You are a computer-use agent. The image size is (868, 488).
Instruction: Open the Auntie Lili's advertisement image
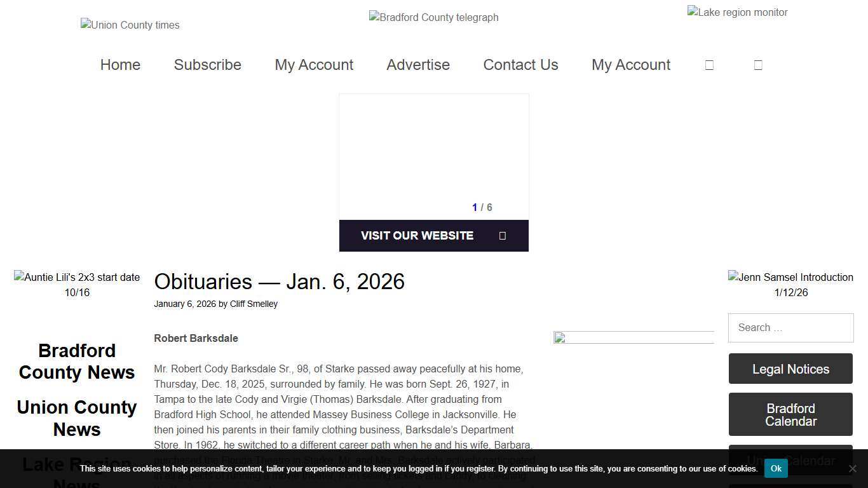77,285
